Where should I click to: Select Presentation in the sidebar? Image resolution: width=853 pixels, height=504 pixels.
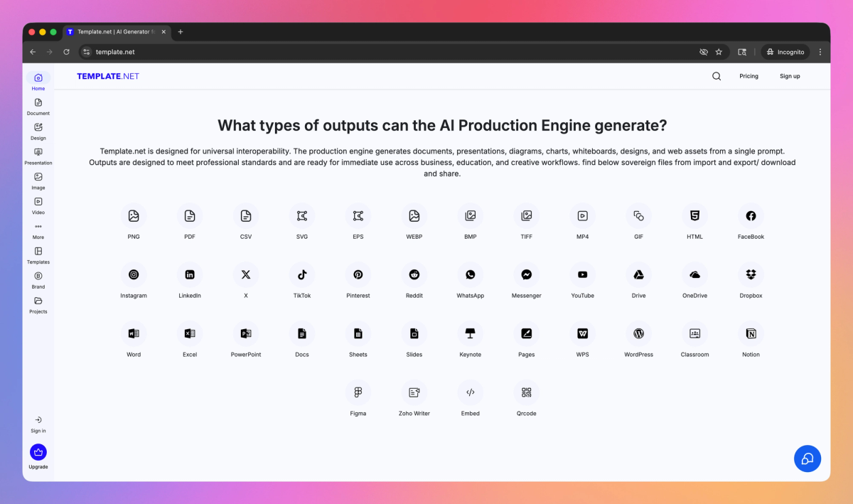click(38, 156)
